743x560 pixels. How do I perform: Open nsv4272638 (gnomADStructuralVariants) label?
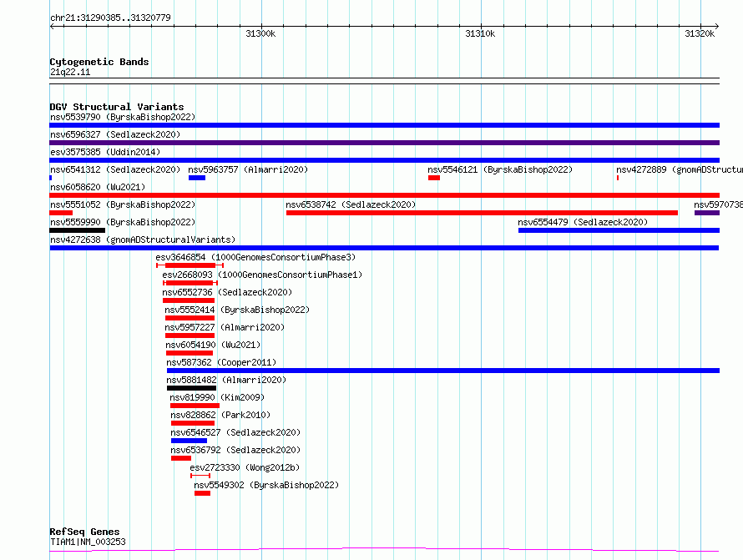143,240
